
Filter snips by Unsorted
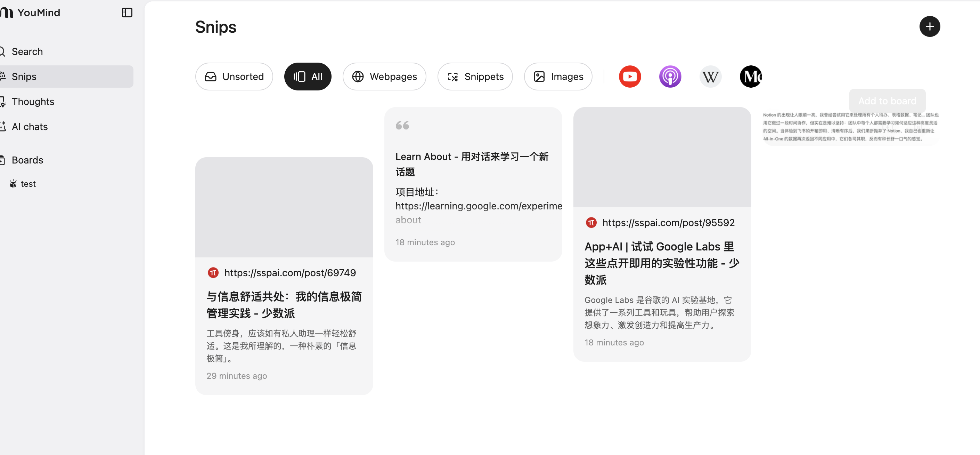(234, 77)
